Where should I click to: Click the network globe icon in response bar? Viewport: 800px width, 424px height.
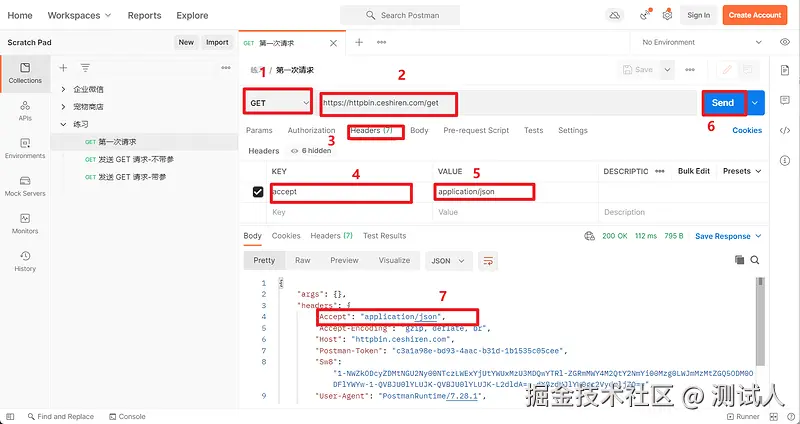pyautogui.click(x=589, y=236)
